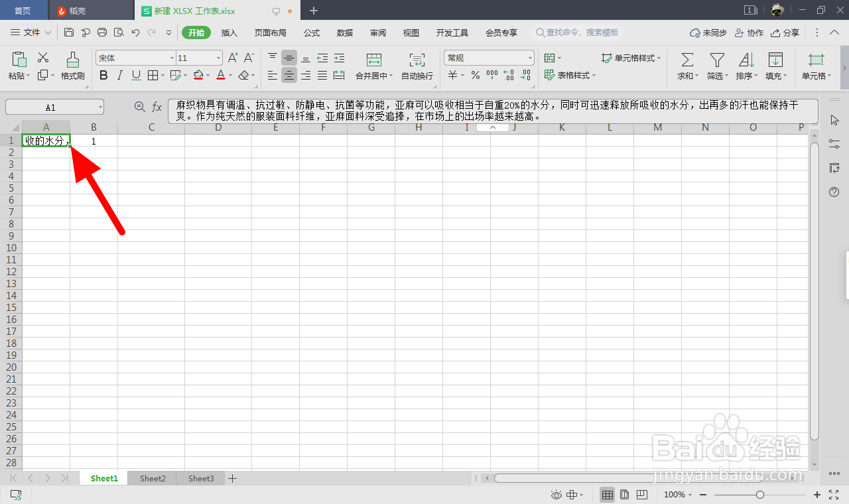Insert a function with the fx icon
Image resolution: width=849 pixels, height=504 pixels.
coord(157,106)
